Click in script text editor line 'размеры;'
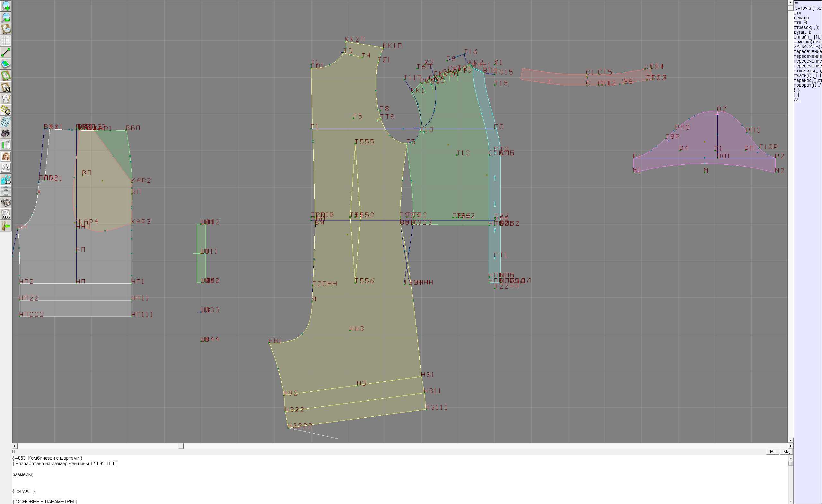 click(23, 474)
